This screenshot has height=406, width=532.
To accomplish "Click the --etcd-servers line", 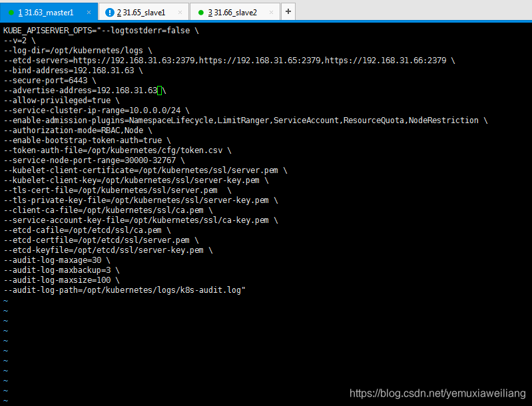I will pos(229,61).
